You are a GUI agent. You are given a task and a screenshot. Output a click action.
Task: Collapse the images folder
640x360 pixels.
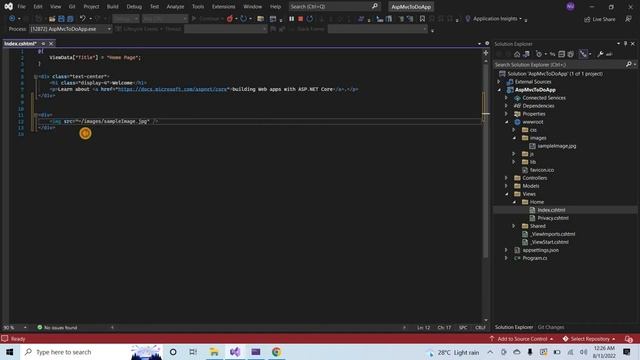[x=514, y=138]
